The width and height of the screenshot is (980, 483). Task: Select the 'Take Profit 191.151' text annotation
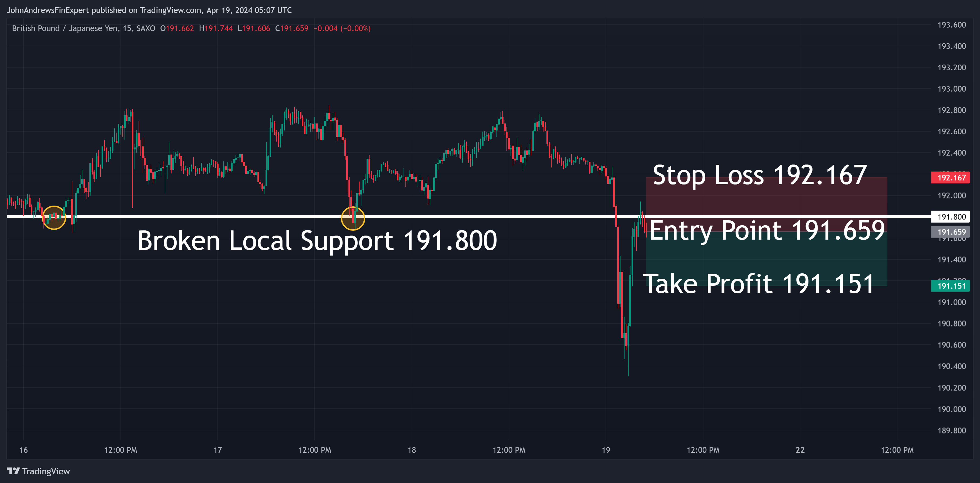[x=758, y=284]
